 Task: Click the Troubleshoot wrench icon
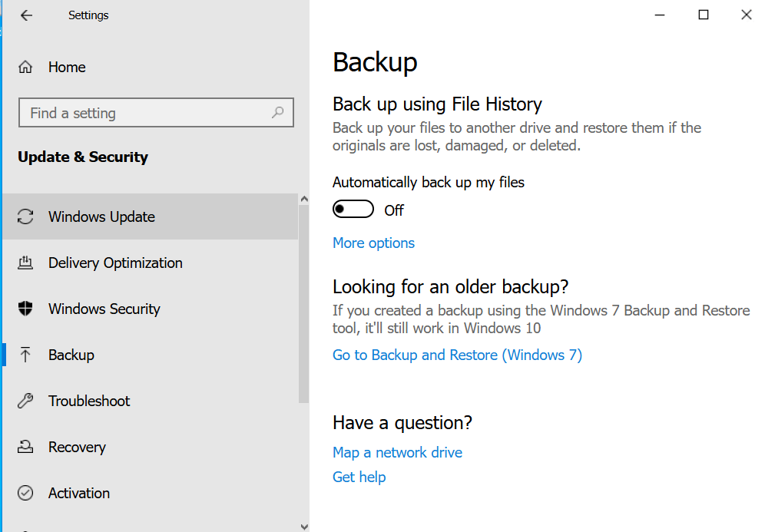(25, 401)
